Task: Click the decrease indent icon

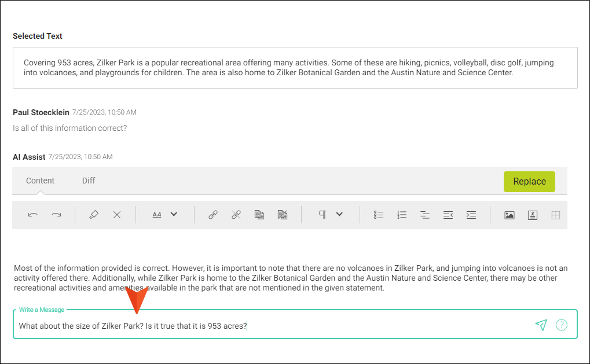Action: [448, 215]
